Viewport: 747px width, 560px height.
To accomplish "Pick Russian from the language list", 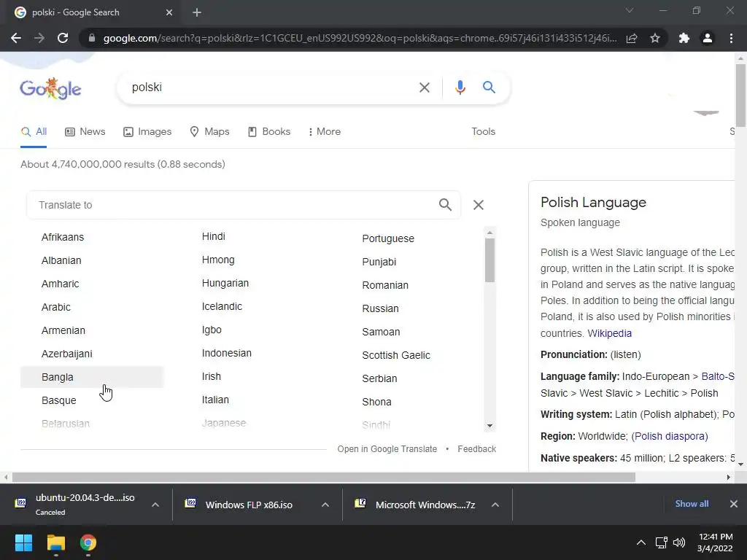I will (380, 308).
